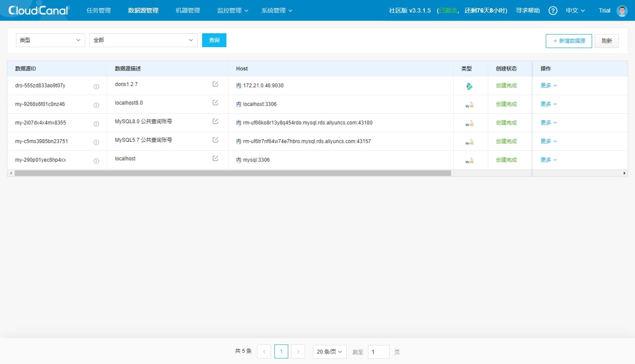Expand 更多 for my-9266s6f01c0nz46
Image resolution: width=635 pixels, height=364 pixels.
coord(548,104)
